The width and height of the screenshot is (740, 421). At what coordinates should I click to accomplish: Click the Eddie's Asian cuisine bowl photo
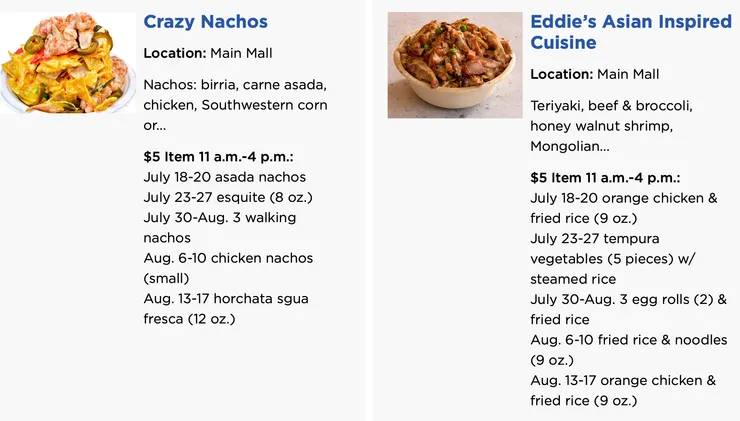pos(454,65)
